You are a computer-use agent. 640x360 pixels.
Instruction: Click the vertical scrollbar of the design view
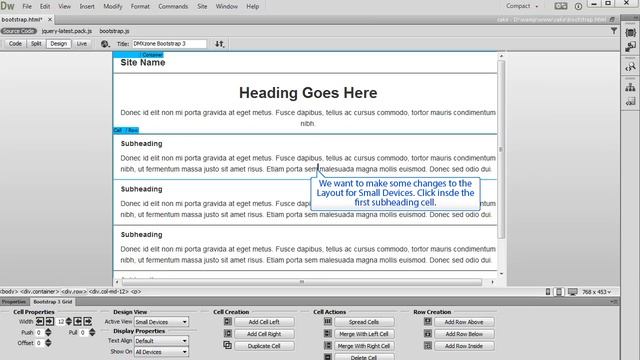coord(501,149)
